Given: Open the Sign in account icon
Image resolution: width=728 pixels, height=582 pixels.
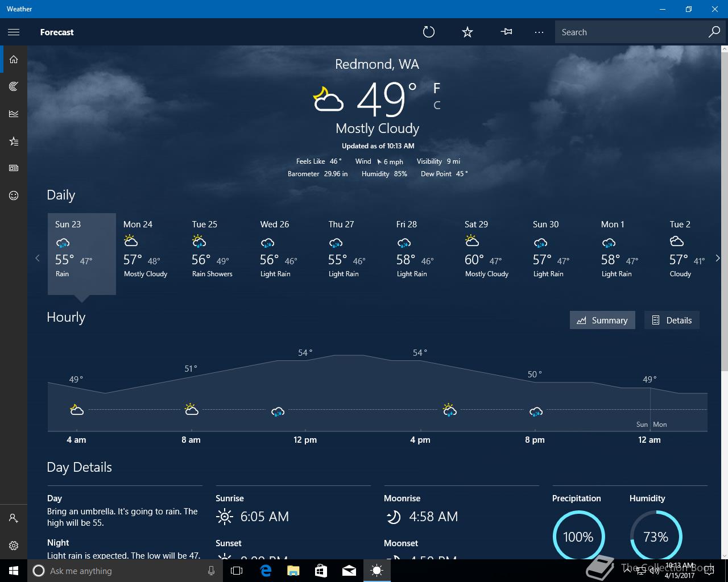Looking at the screenshot, I should pos(14,518).
